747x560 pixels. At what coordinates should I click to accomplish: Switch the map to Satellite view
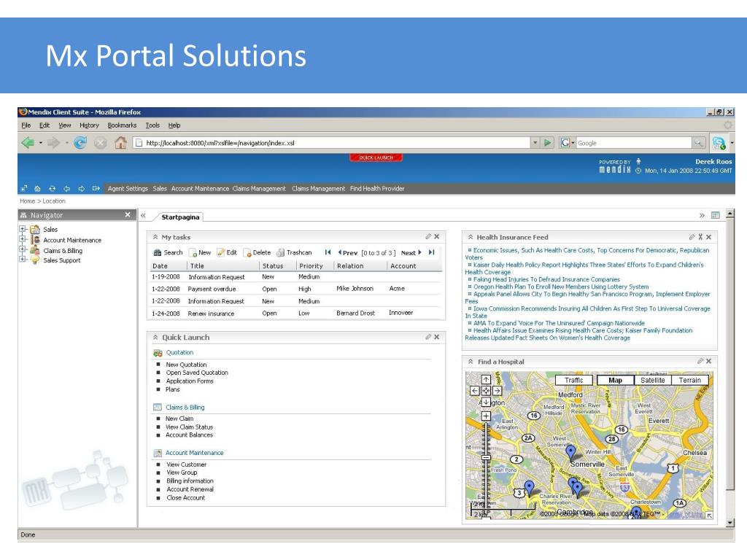click(653, 380)
